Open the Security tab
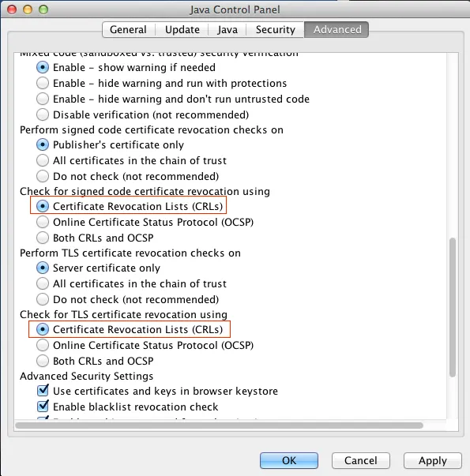 [x=275, y=29]
